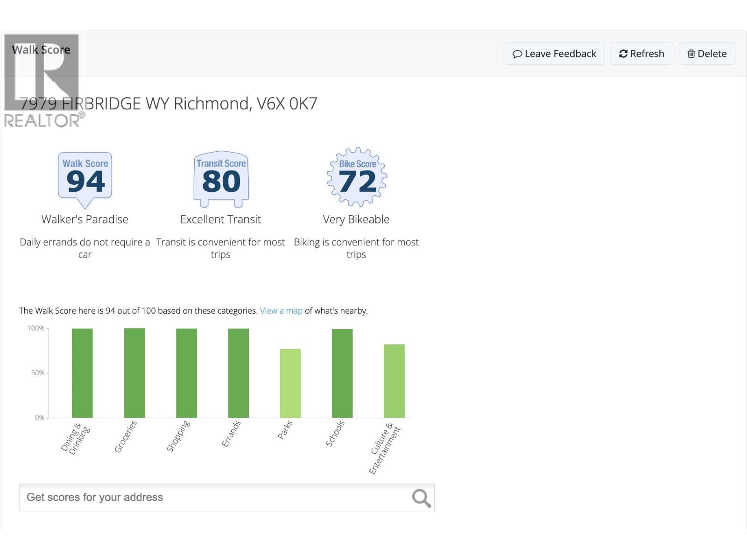Image resolution: width=747 pixels, height=560 pixels.
Task: Click the Transit Score 80 badge
Action: 221,178
